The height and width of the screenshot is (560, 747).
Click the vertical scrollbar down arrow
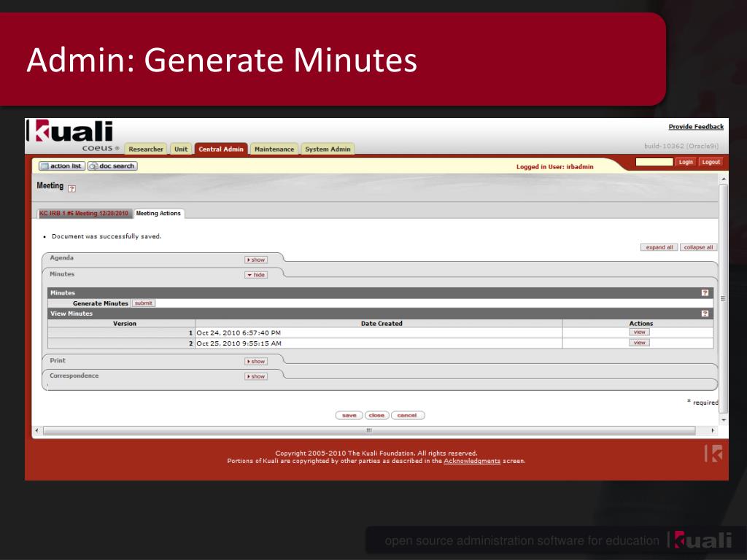724,420
